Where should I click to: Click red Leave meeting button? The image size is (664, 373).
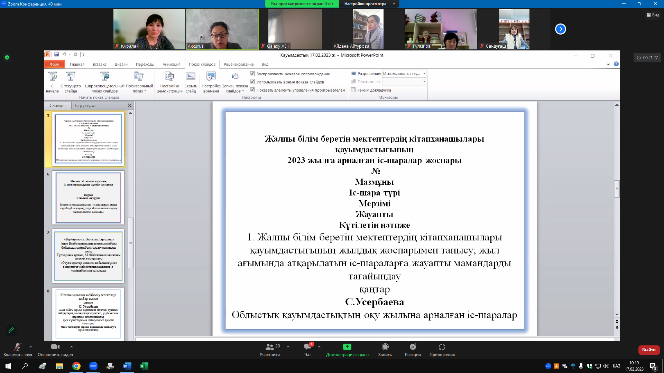point(649,350)
